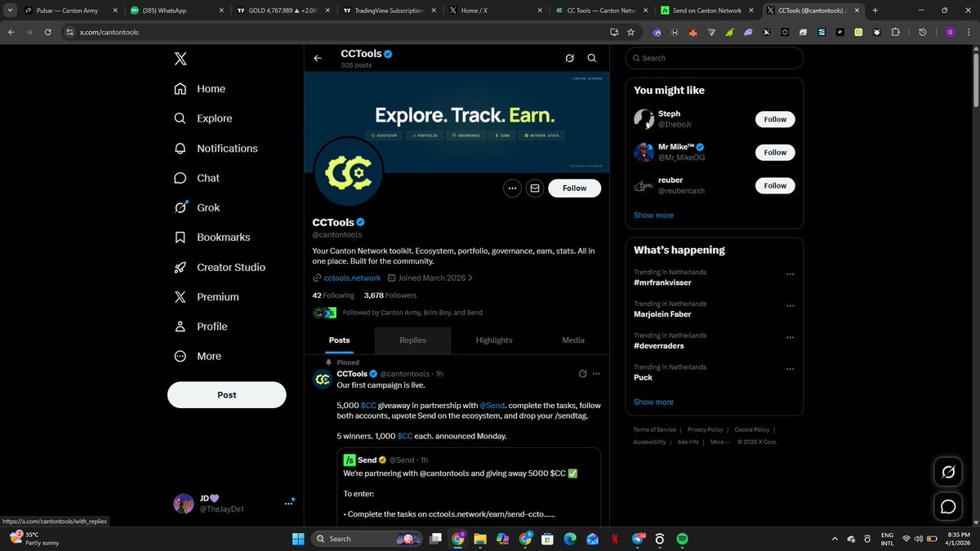Open the account switcher dots beside JD
Screen dimensions: 980x551
coord(288,504)
